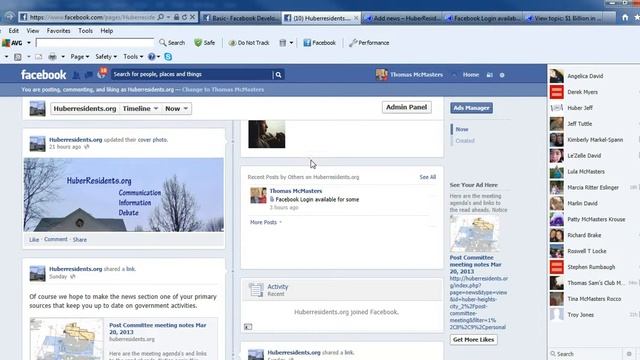Open the Timeline dropdown on page header
The height and width of the screenshot is (360, 640).
pyautogui.click(x=140, y=109)
